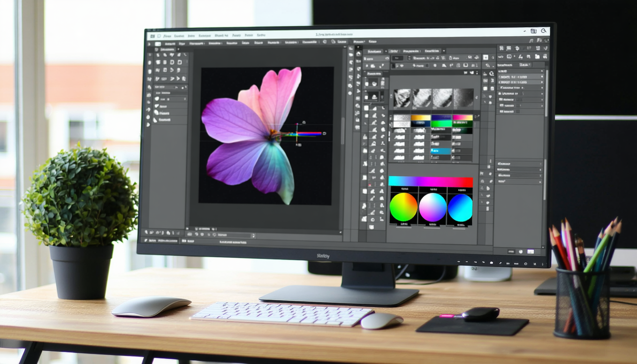Click the magnifier search icon in top-right corner
Viewport: 637px width, 364px height.
click(x=544, y=31)
